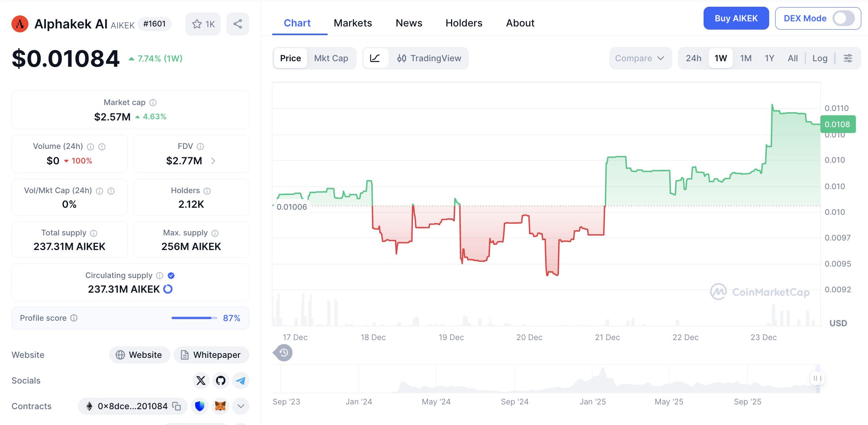
Task: Open chart settings sliders icon
Action: point(848,58)
